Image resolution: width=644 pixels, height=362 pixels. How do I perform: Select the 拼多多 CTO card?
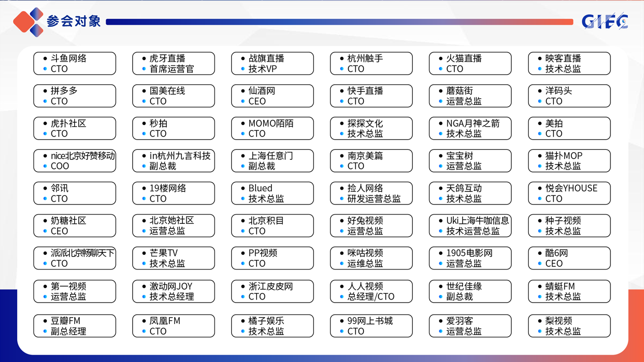pos(75,96)
